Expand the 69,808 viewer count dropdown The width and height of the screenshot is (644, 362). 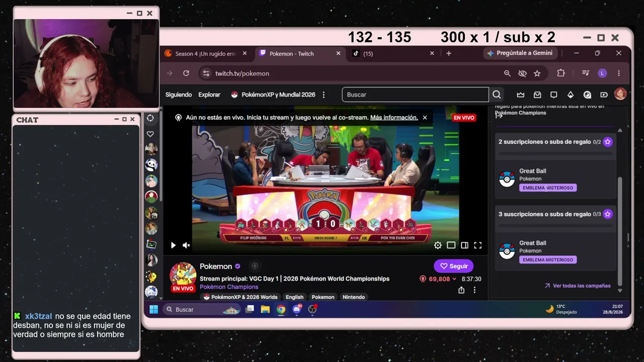pos(438,279)
